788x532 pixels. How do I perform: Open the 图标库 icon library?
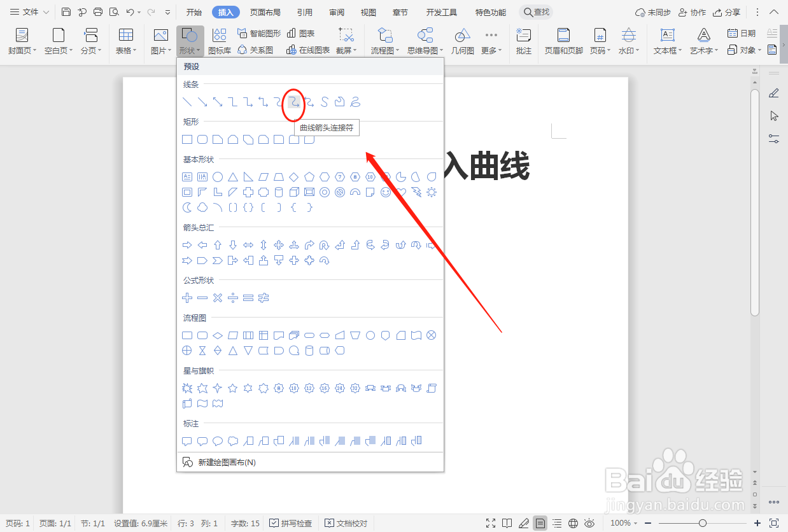click(220, 42)
